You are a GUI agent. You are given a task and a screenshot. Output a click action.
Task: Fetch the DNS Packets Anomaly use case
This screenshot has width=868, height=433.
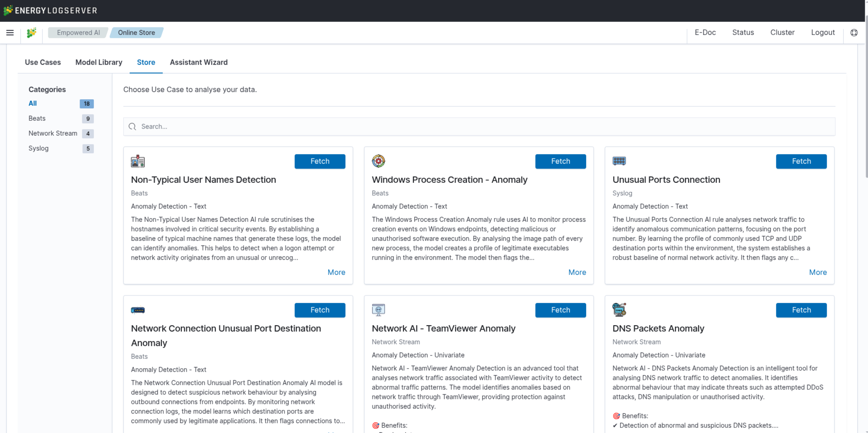(801, 310)
